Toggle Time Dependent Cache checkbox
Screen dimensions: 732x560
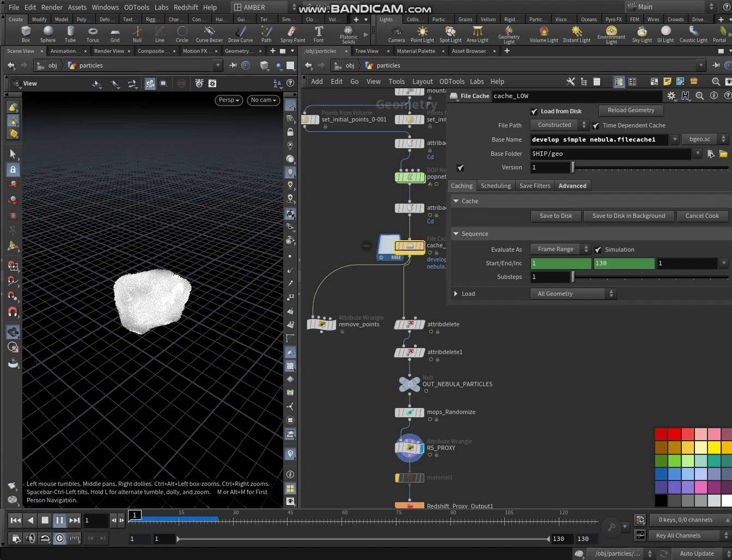596,126
